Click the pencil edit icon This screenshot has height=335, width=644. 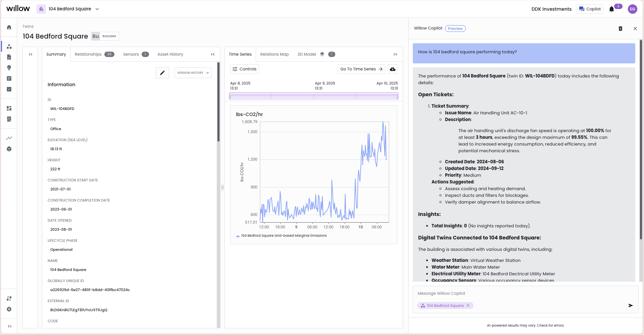click(162, 73)
